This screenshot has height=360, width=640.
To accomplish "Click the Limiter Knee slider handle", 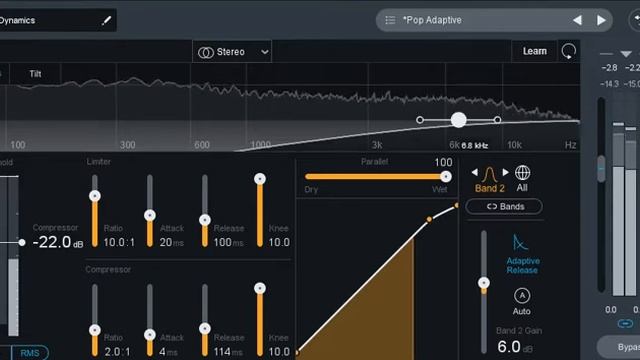I will pyautogui.click(x=260, y=179).
